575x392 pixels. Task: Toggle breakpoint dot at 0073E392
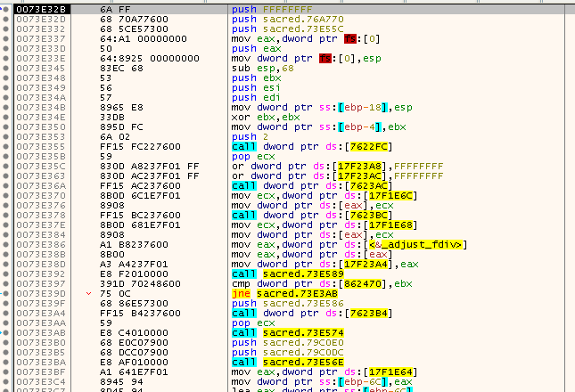(5, 274)
